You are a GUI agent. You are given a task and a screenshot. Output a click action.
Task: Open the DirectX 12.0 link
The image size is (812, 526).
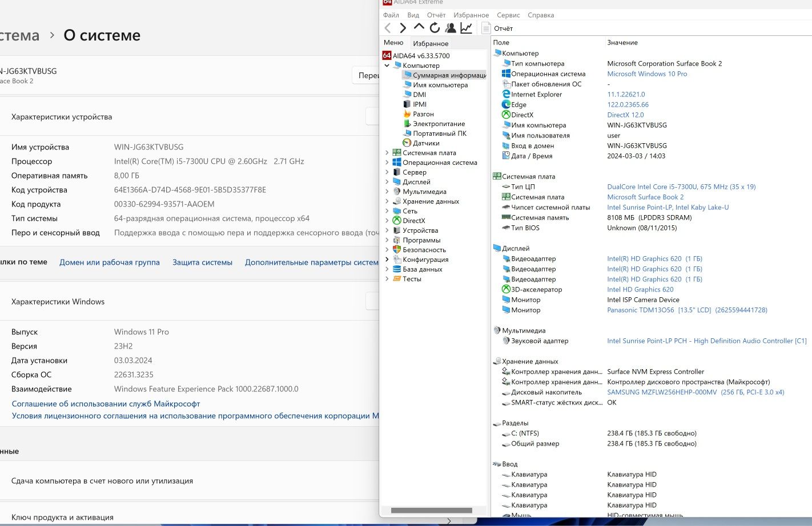625,115
